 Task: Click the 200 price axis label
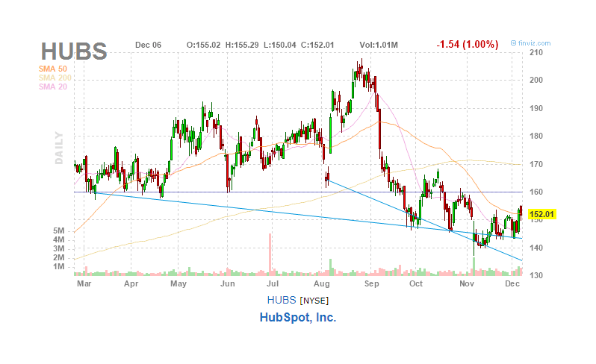(536, 80)
